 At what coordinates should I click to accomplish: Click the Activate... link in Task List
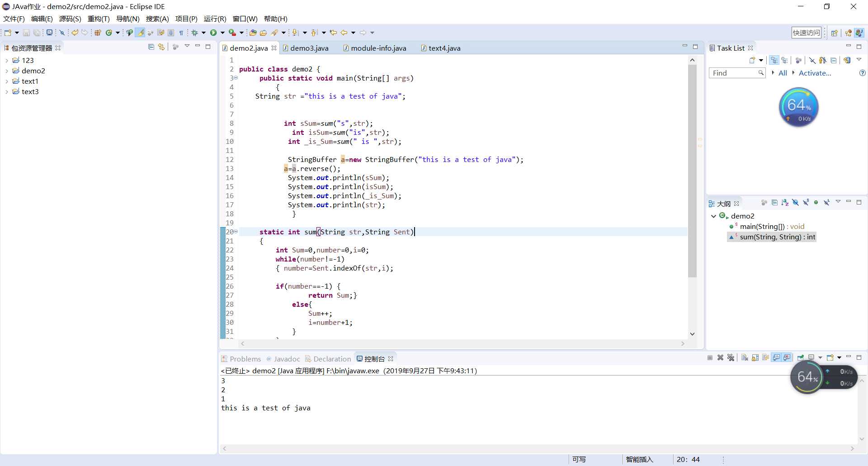pyautogui.click(x=815, y=73)
